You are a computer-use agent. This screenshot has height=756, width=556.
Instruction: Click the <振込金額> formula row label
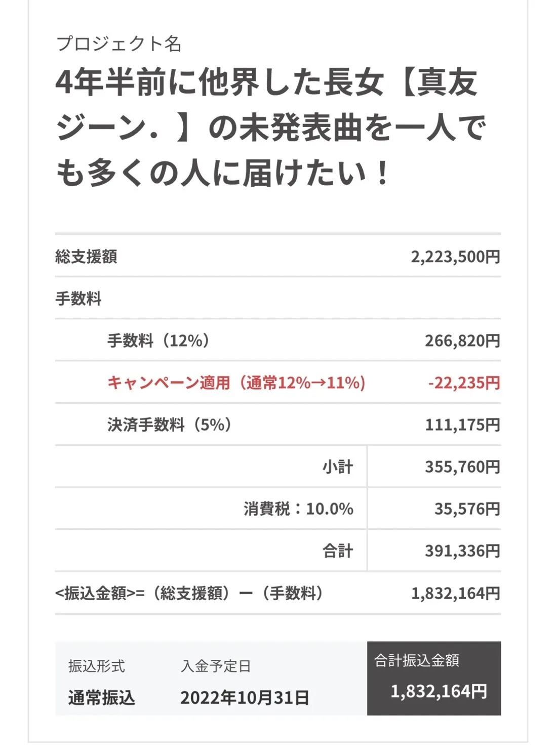tap(188, 593)
